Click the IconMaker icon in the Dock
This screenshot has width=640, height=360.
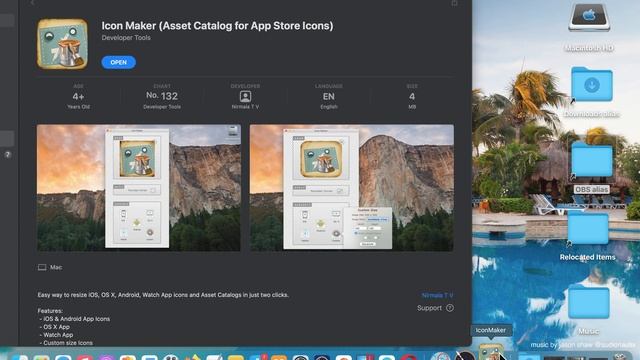click(x=491, y=352)
